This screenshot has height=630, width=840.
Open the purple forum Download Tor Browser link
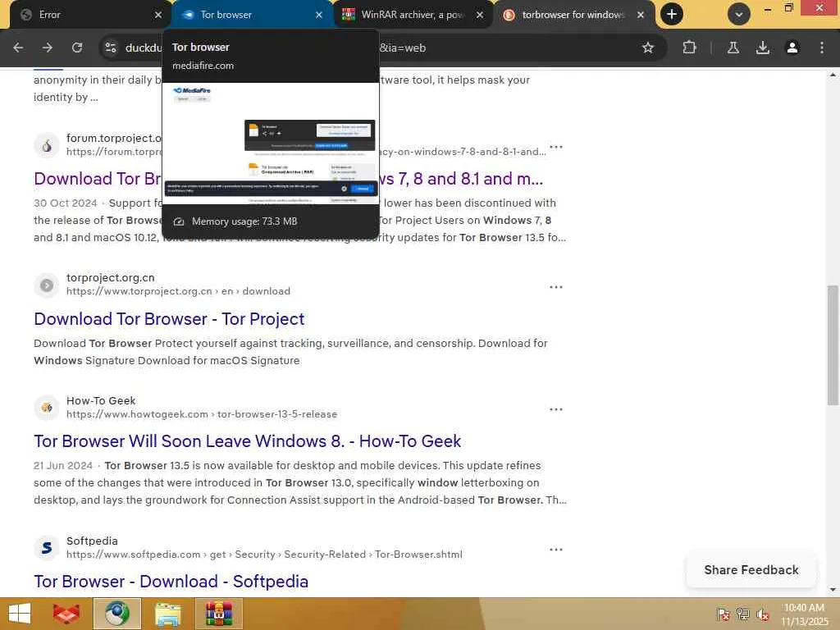[98, 178]
